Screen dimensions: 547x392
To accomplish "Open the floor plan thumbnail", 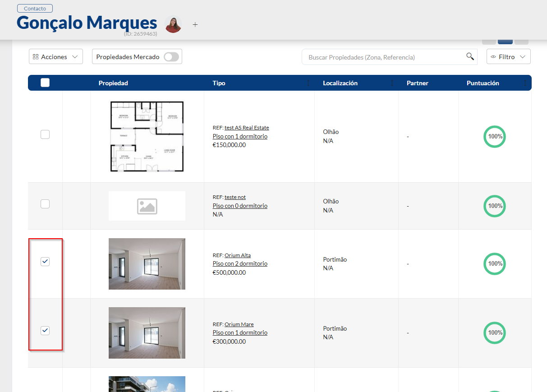I will pos(147,136).
